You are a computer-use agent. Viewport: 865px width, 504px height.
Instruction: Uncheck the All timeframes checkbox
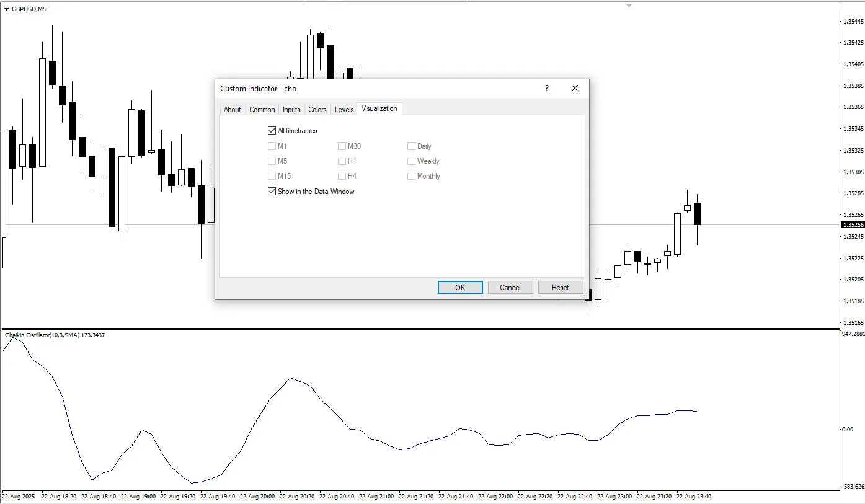(272, 131)
